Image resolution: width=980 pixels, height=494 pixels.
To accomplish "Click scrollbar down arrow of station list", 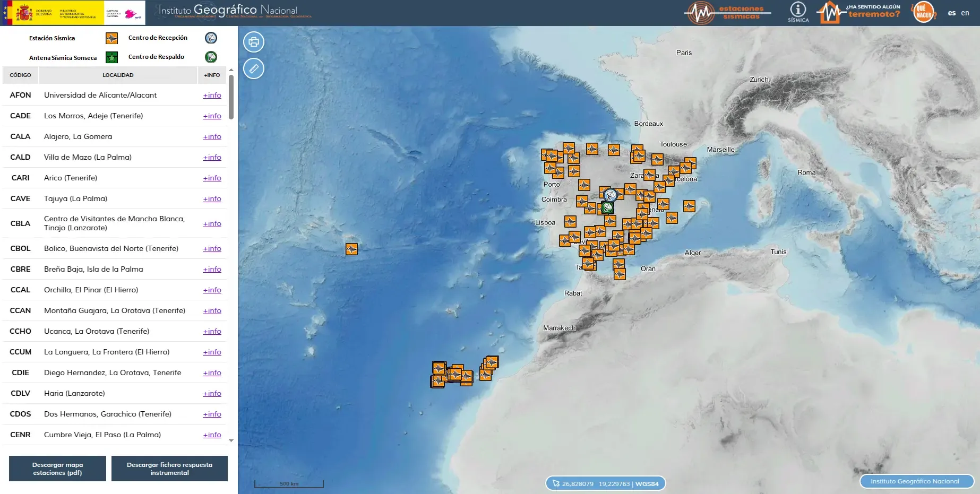I will 231,440.
